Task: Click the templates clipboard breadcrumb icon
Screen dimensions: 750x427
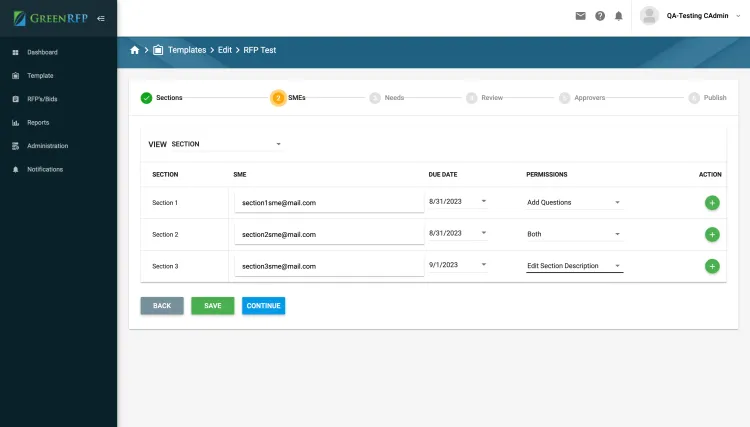Action: [158, 50]
